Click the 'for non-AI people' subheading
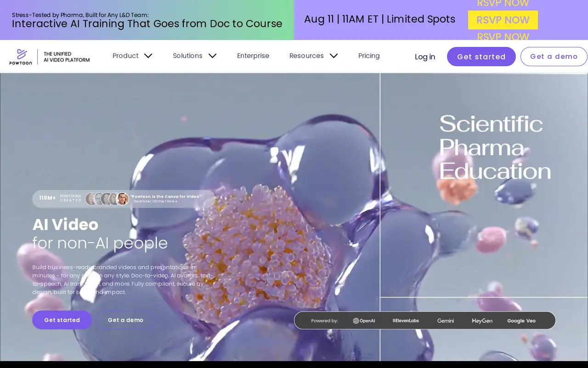The width and height of the screenshot is (588, 368). pyautogui.click(x=100, y=243)
